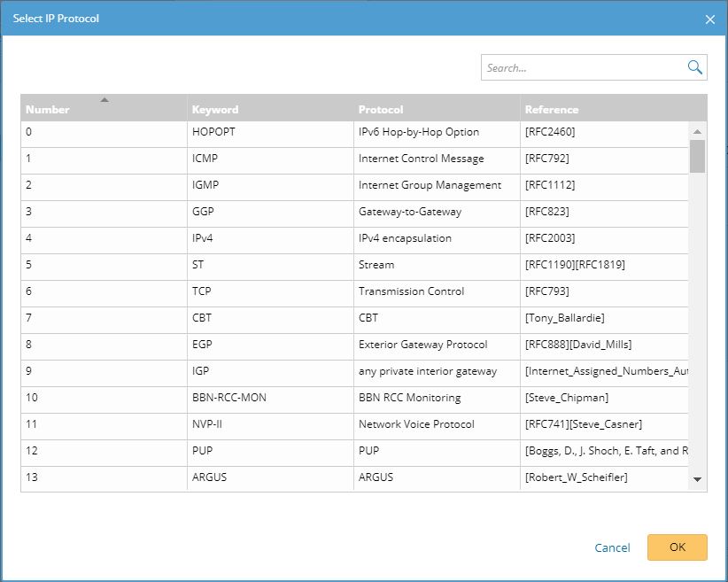Viewport: 728px width, 582px height.
Task: Choose the BBN-RCC-MON row
Action: pos(354,398)
